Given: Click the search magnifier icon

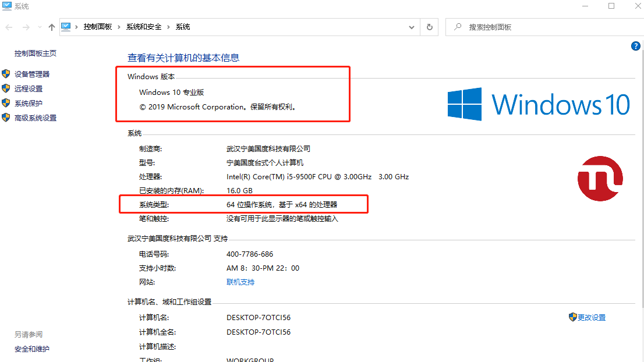Looking at the screenshot, I should pyautogui.click(x=458, y=27).
